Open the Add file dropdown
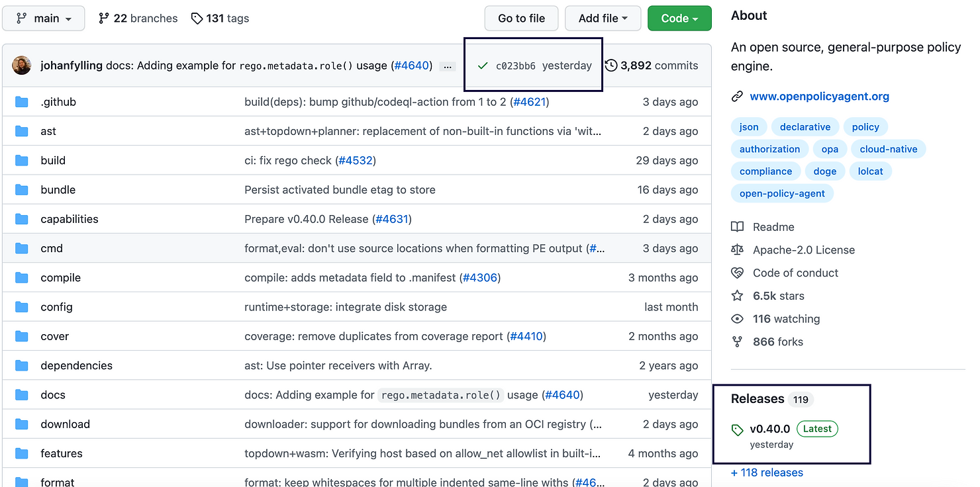 603,19
